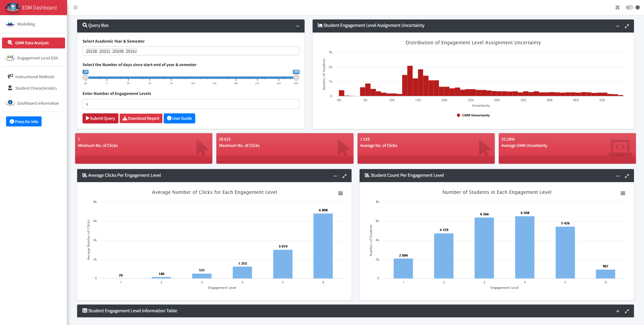The image size is (644, 325).
Task: Click the right handle of days slider
Action: coord(296,77)
